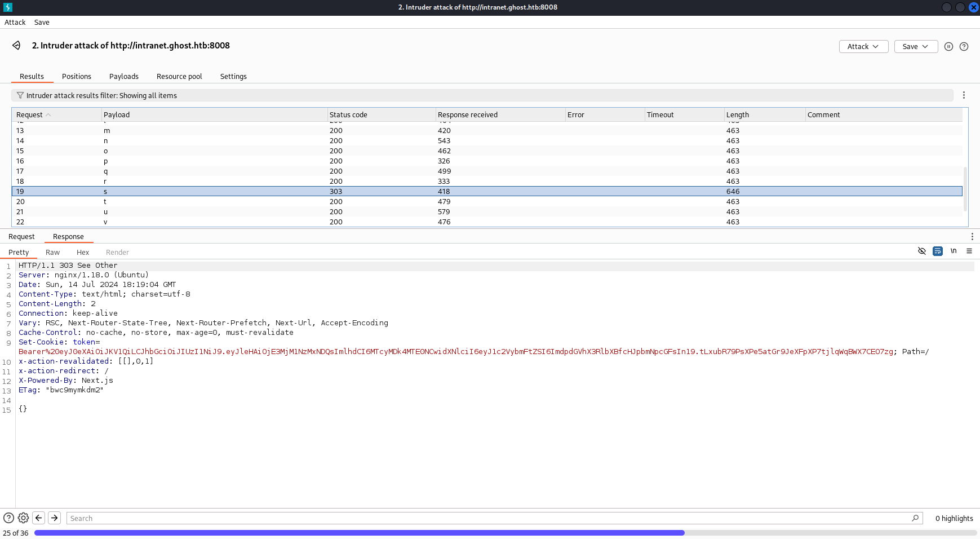Go to next search match arrow
Viewport: 980px width, 539px height.
click(x=55, y=518)
